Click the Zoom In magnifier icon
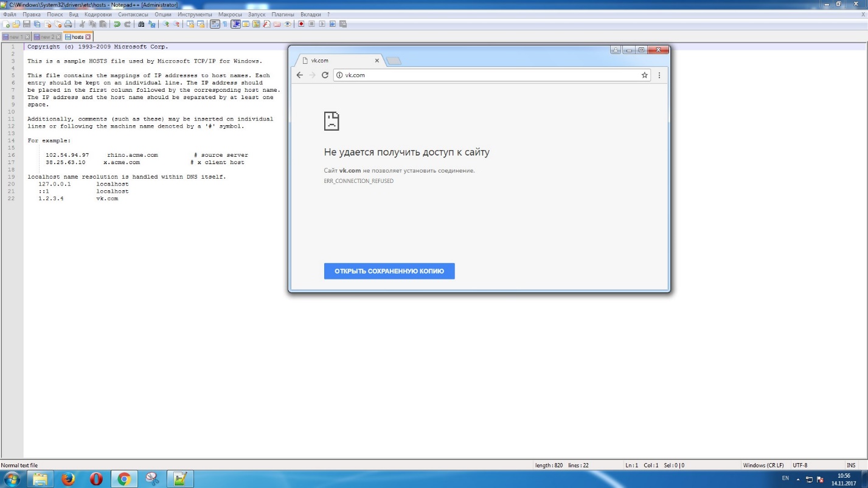 pyautogui.click(x=165, y=24)
